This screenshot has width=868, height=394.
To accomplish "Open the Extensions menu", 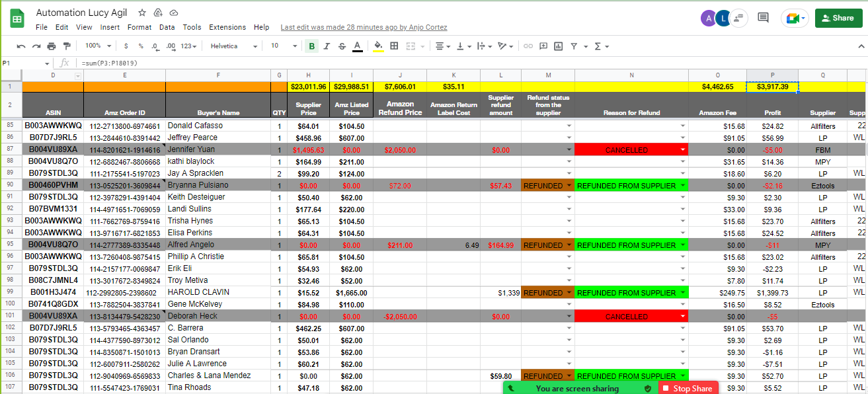I will 227,27.
